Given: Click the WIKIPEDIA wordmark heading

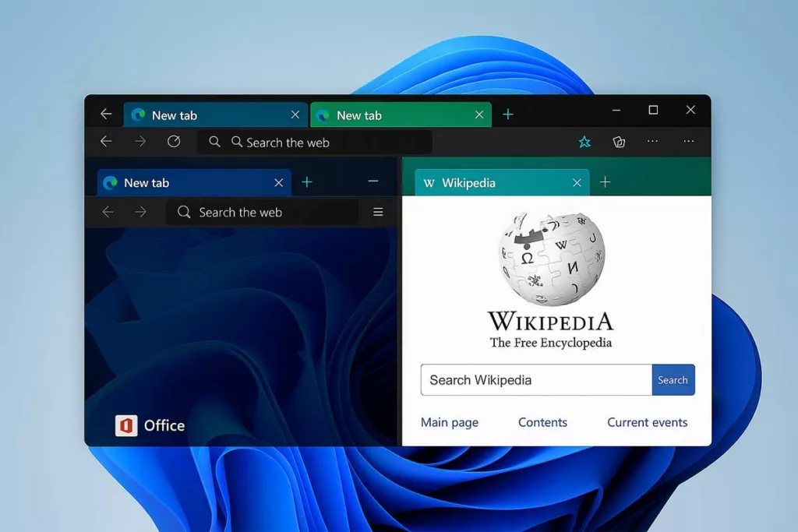Looking at the screenshot, I should point(551,322).
